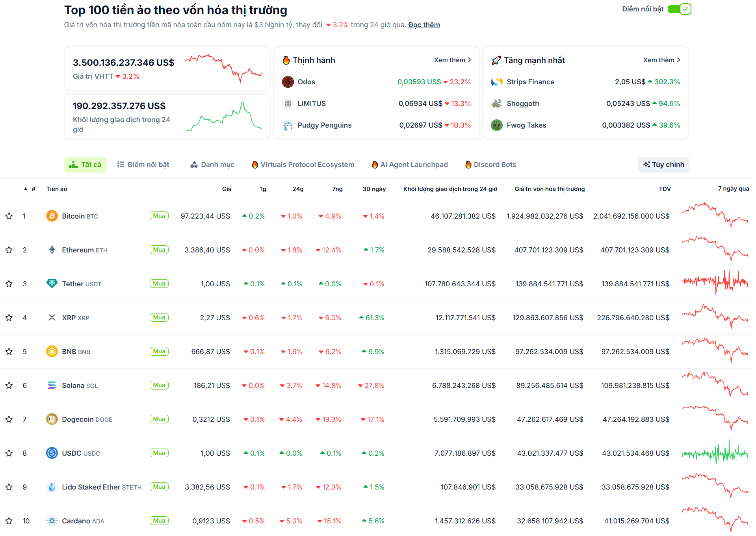The image size is (756, 536).
Task: Click the Strips Finance logo
Action: pos(497,82)
